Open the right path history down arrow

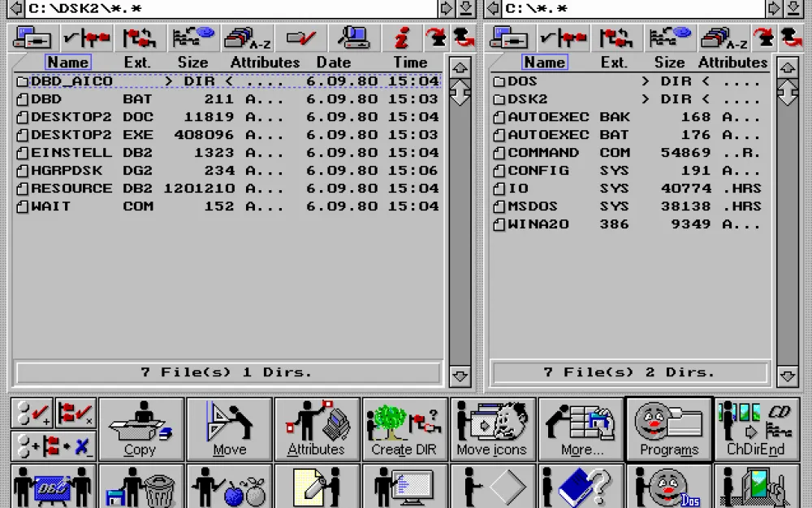(x=793, y=8)
